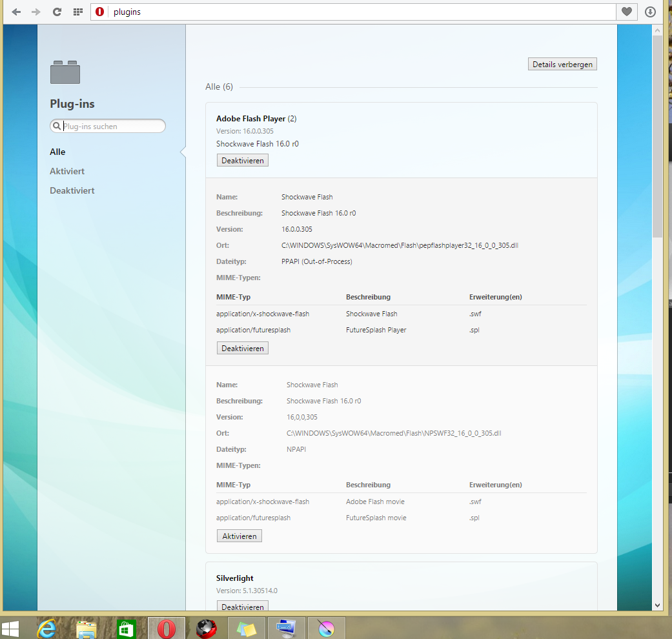This screenshot has height=639, width=672.
Task: Click the Plug-ins lego block icon
Action: click(65, 72)
